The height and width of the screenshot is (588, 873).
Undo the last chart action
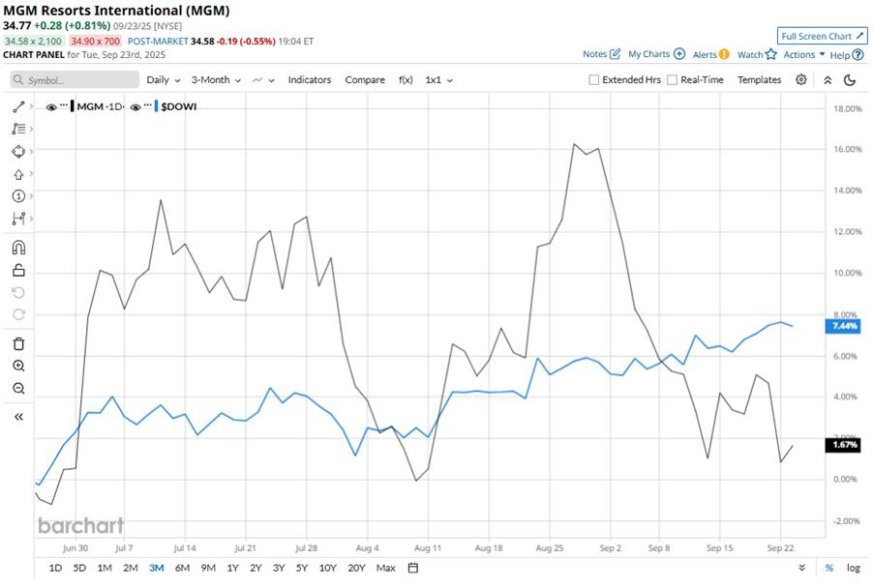[x=18, y=293]
